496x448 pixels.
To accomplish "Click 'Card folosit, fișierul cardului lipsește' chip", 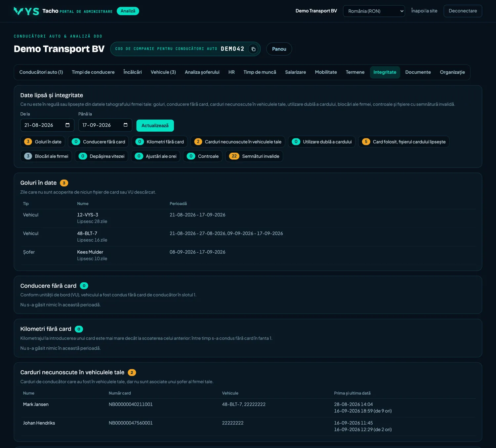I will point(404,142).
